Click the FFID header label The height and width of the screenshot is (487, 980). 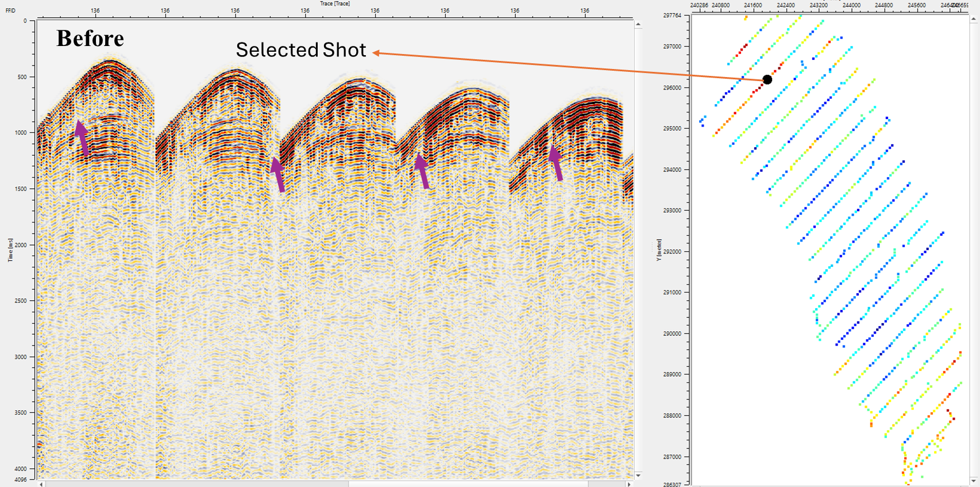click(x=10, y=10)
